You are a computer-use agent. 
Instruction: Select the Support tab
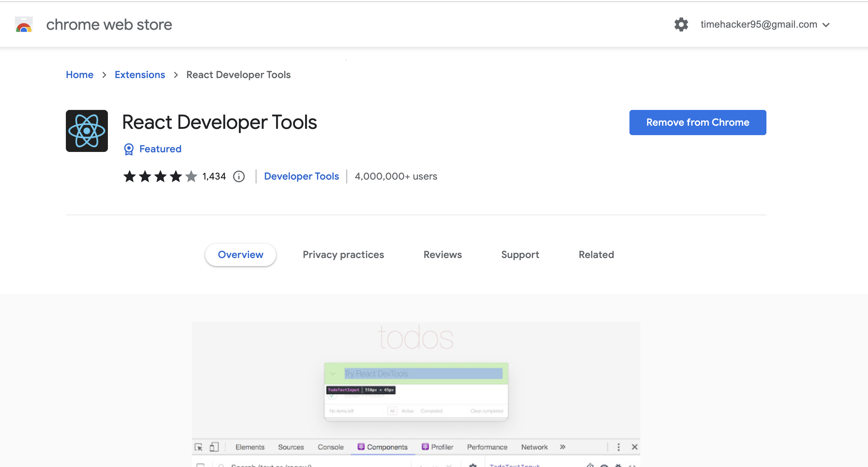coord(520,255)
